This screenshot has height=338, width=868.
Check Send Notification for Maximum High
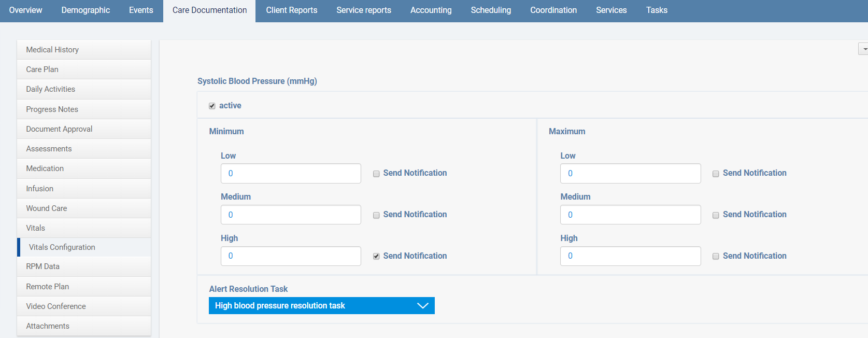point(716,256)
